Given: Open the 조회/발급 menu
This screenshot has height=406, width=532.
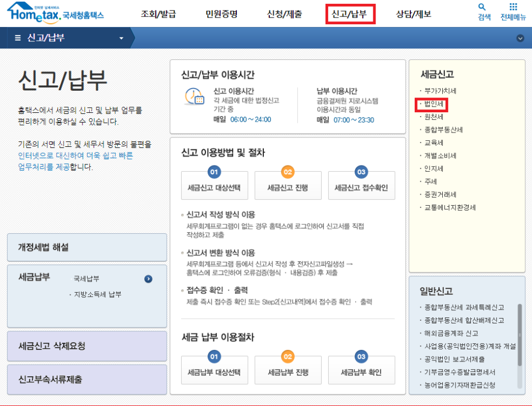Looking at the screenshot, I should pos(159,14).
